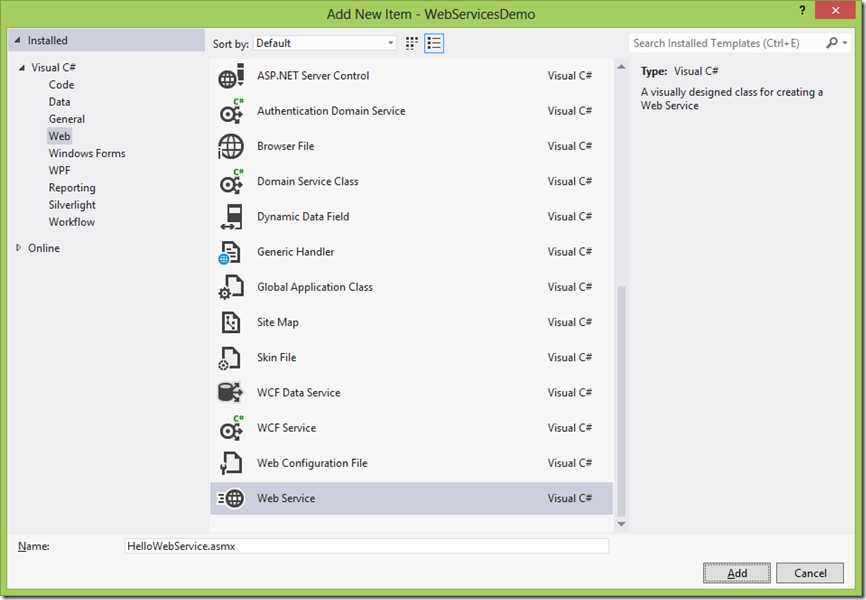The width and height of the screenshot is (866, 600).
Task: Click the Generic Handler document icon
Action: 230,252
